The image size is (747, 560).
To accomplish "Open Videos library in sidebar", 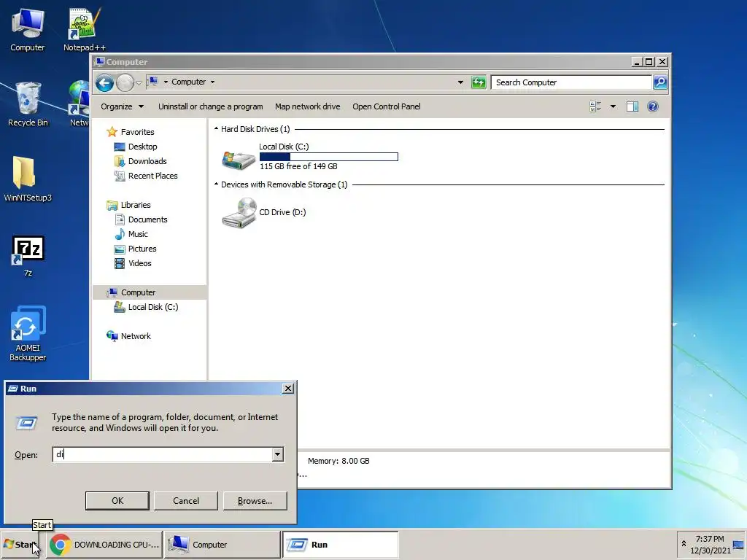I will [139, 263].
